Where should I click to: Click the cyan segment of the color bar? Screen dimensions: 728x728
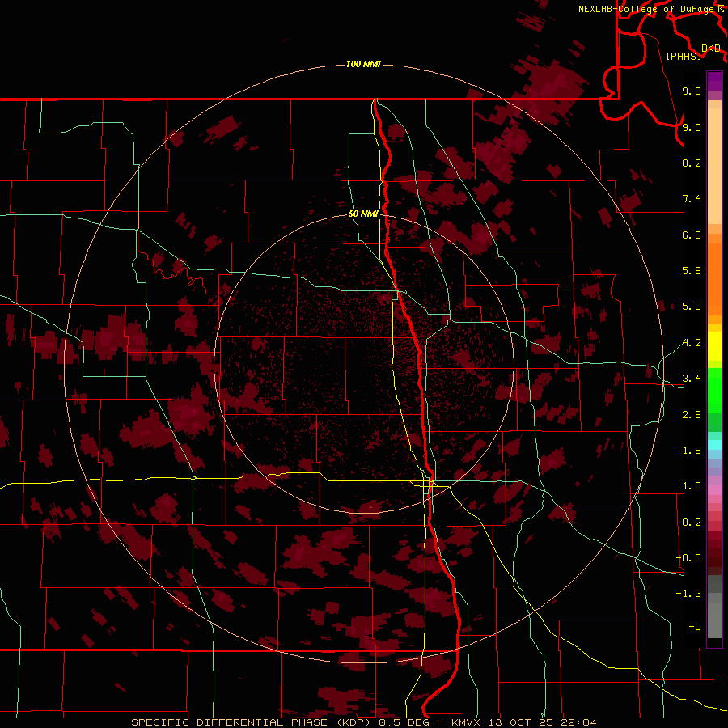click(x=714, y=445)
